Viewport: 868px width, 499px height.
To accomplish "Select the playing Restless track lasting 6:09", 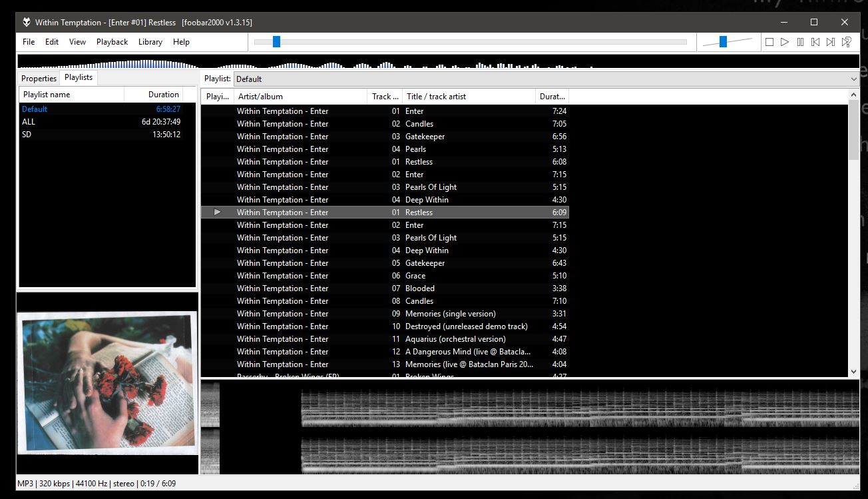I will 385,213.
